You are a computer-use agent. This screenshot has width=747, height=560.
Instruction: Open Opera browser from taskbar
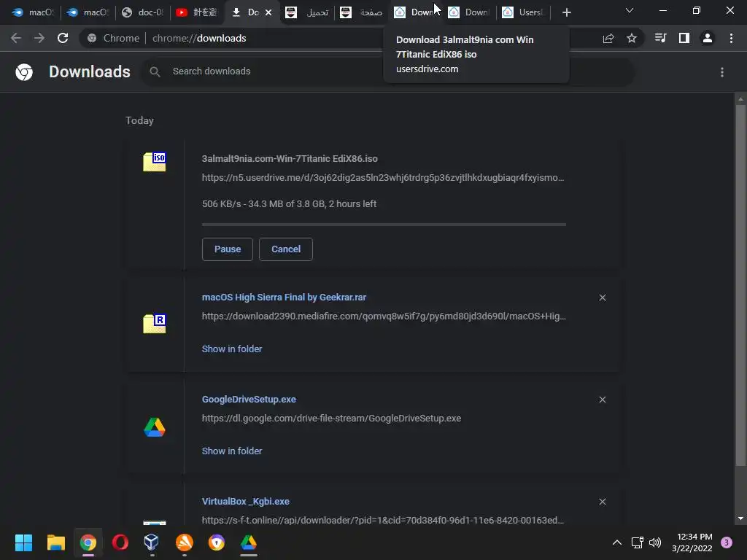point(120,542)
